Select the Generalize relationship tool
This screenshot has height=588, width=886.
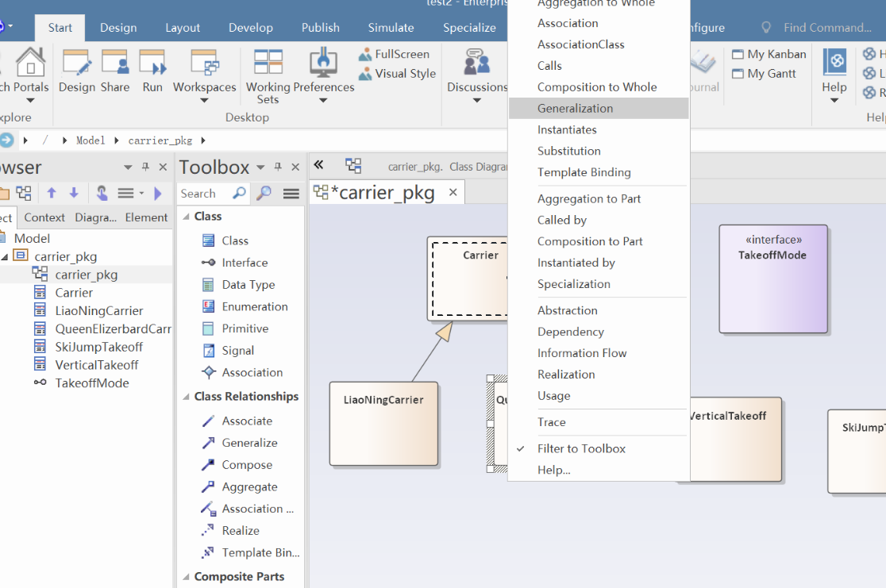pos(249,443)
